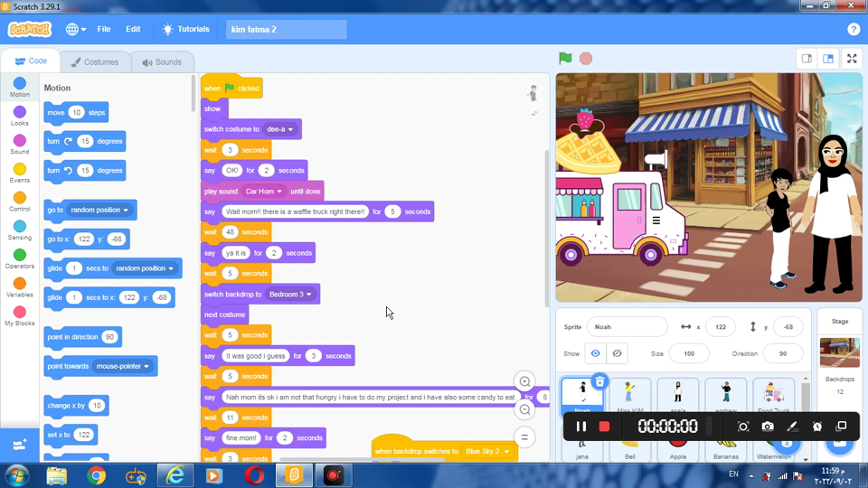The height and width of the screenshot is (488, 868).
Task: Enter full screen stage mode
Action: (852, 59)
